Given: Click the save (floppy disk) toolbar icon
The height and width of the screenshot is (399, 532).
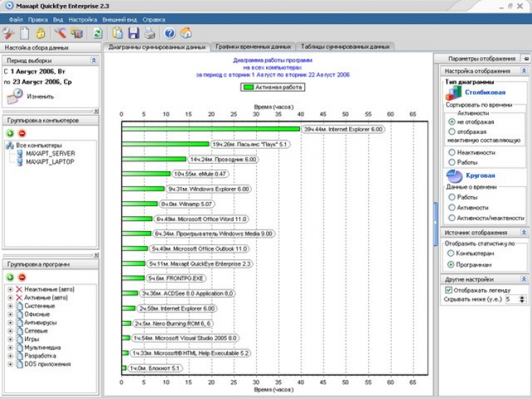Looking at the screenshot, I should (x=134, y=33).
